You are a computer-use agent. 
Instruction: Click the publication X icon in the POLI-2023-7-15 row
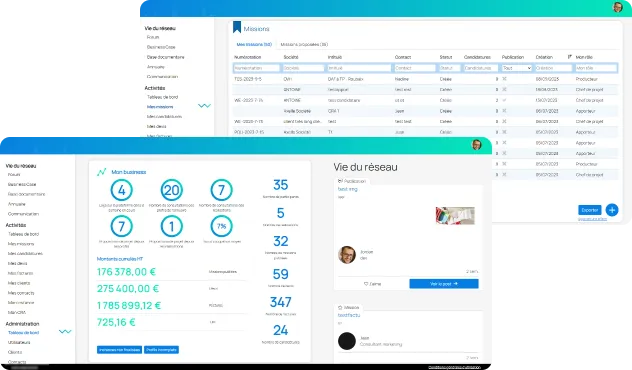[504, 132]
